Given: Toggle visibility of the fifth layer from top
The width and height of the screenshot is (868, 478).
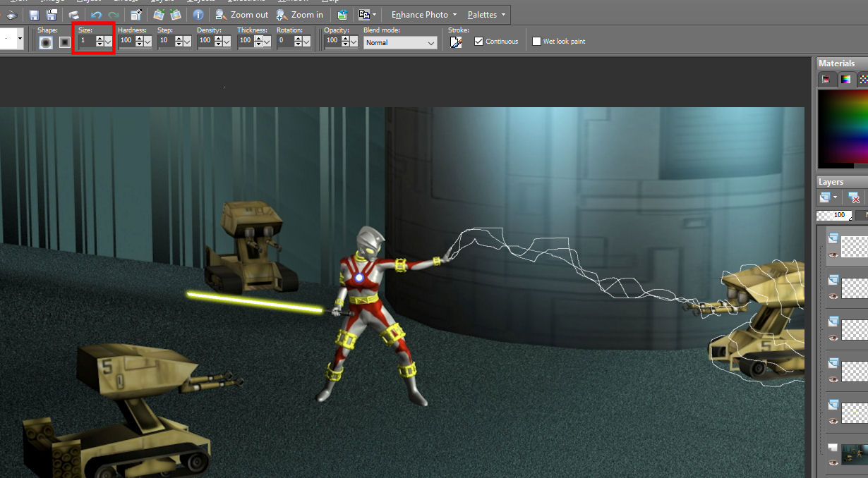Looking at the screenshot, I should (x=833, y=422).
